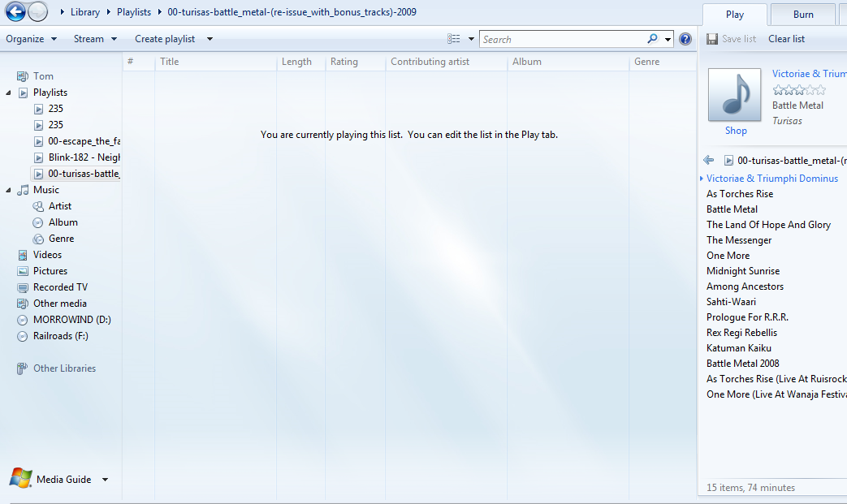Click the Recorded TV icon

pyautogui.click(x=23, y=287)
